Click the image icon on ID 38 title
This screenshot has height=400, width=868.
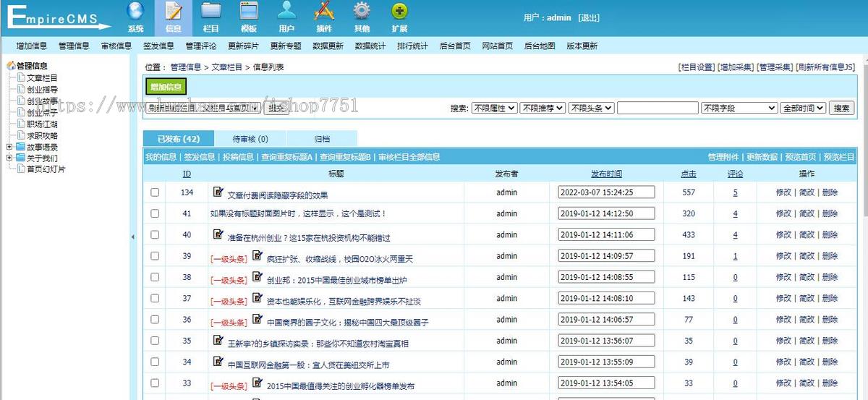[x=258, y=276]
